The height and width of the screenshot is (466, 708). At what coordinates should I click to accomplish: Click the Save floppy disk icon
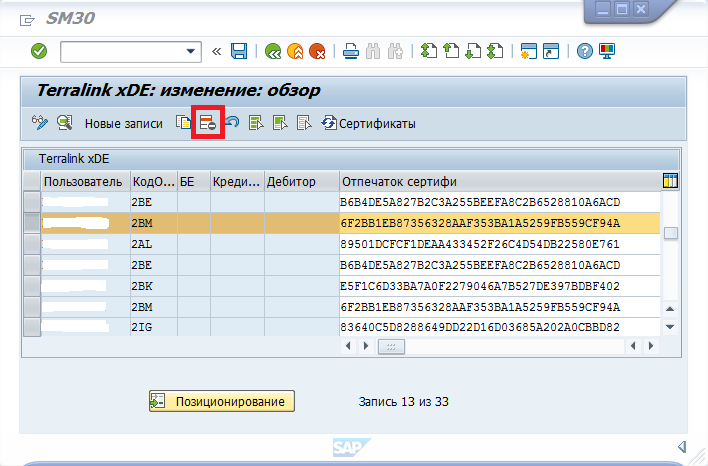[x=239, y=51]
